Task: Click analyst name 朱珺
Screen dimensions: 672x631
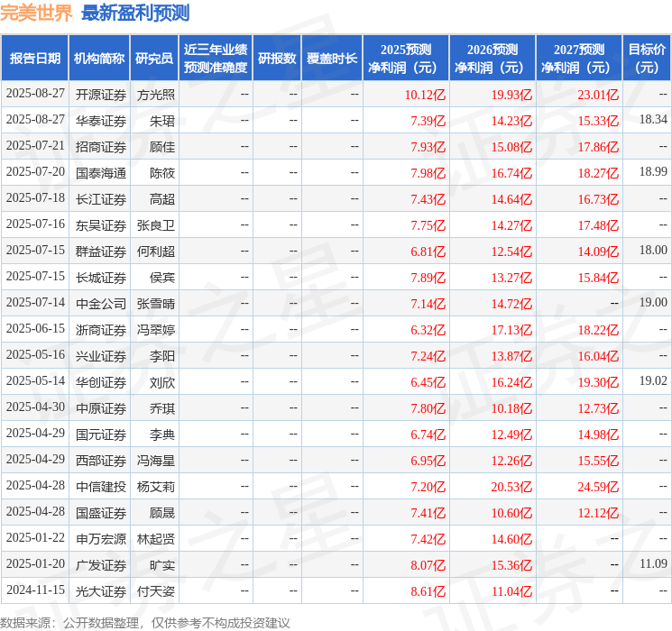Action: 162,121
